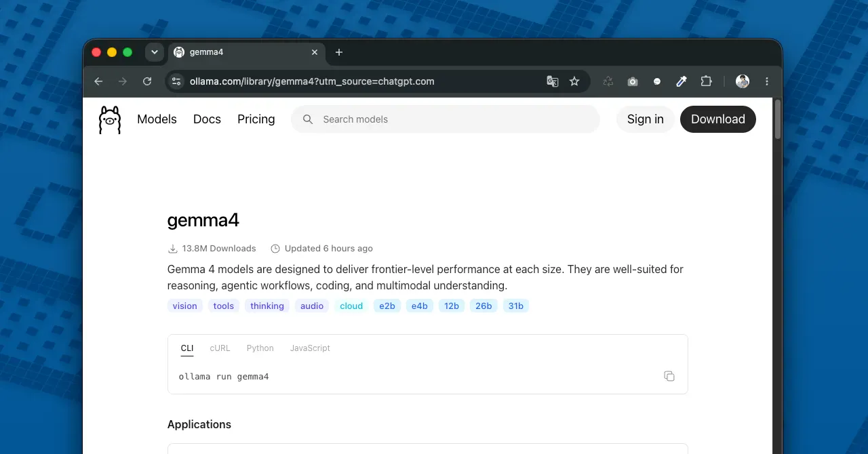Open the tab search dropdown chevron

tap(155, 52)
